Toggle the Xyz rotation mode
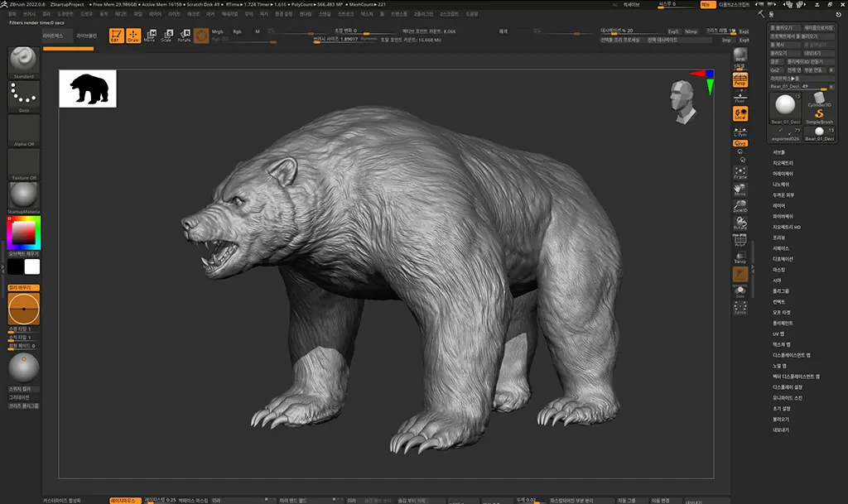Screen dimensions: 848x504 click(x=740, y=144)
